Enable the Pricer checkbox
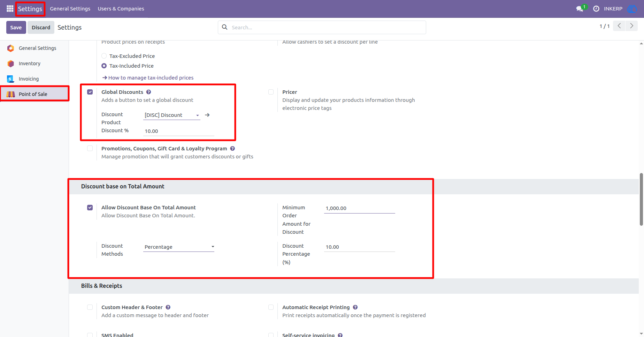644x337 pixels. [x=271, y=92]
